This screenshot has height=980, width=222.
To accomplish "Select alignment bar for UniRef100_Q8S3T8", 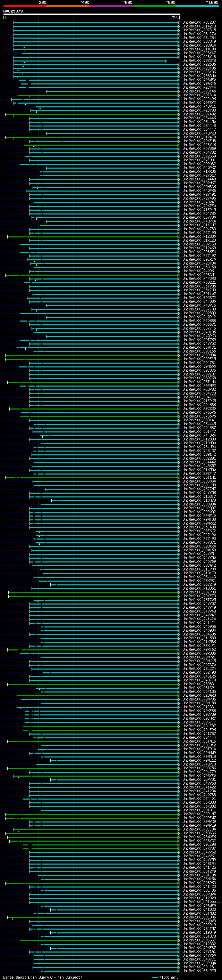I will pos(89,61).
